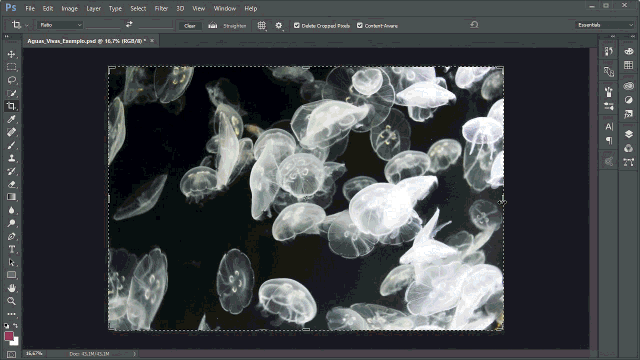Open the Paths panel icon
This screenshot has height=360, width=640.
pyautogui.click(x=629, y=162)
